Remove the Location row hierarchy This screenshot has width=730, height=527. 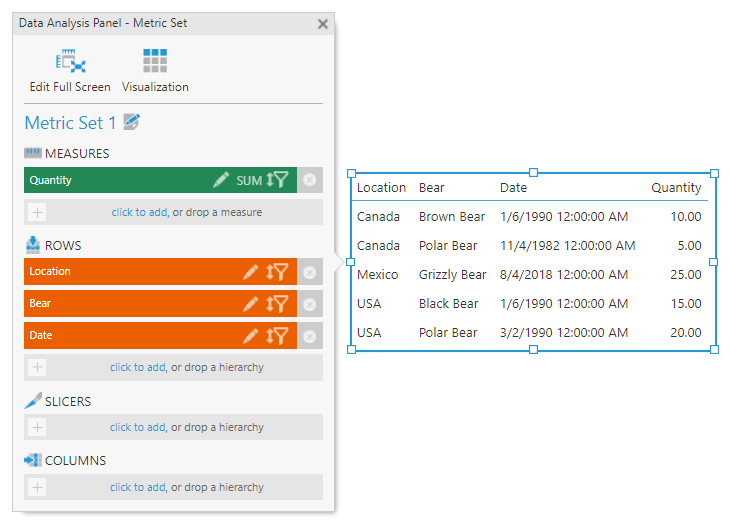[310, 272]
